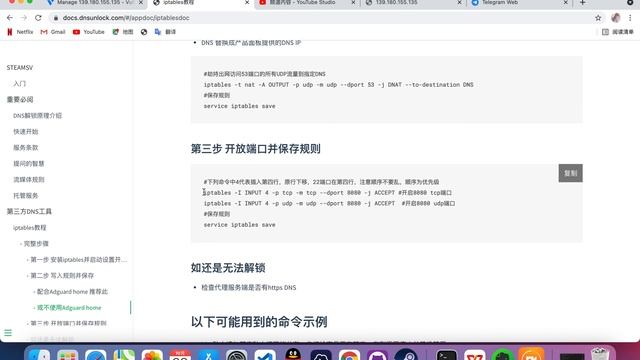Screen dimensions: 640x360
Task: Open a new browser tab with plus
Action: click(x=583, y=2)
